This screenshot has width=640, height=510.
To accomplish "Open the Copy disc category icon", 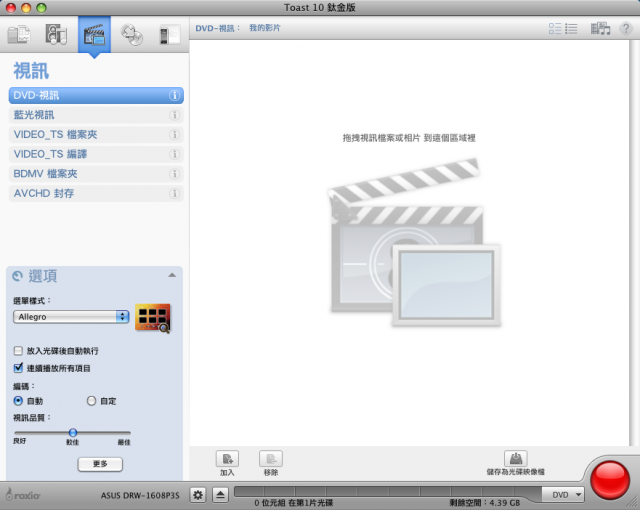I will [x=132, y=34].
